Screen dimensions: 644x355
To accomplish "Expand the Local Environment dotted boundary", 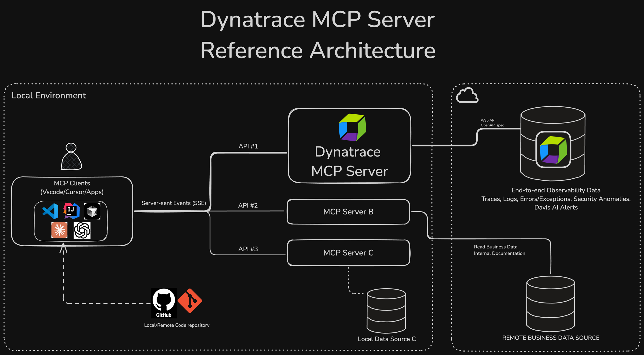I will pos(49,95).
